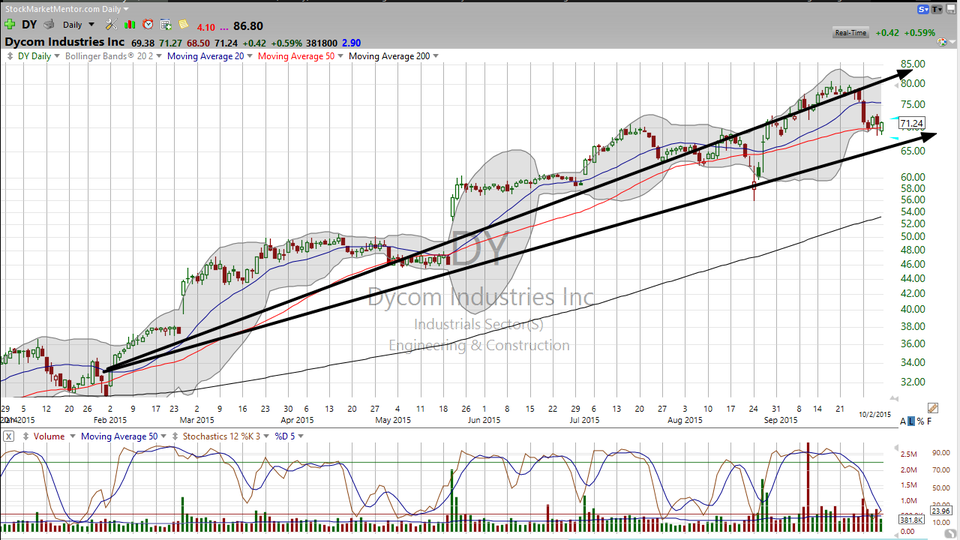Click the Feb 2015 axis label

tap(110, 420)
